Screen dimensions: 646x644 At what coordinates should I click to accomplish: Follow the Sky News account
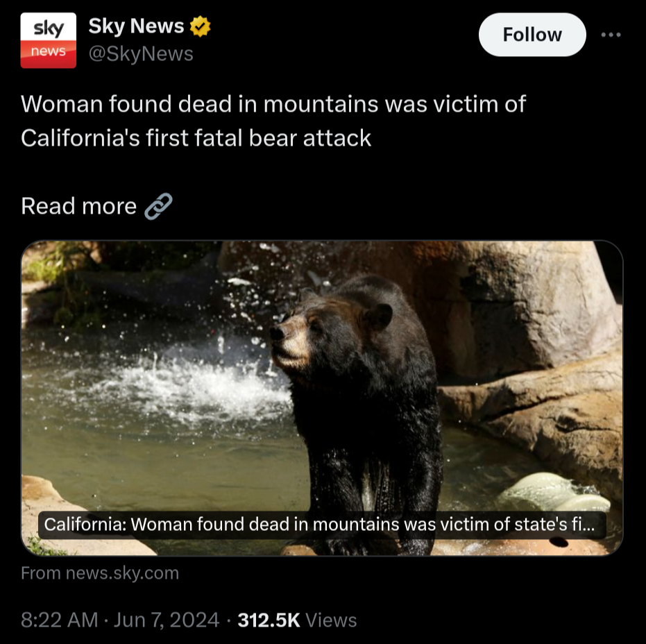click(532, 35)
